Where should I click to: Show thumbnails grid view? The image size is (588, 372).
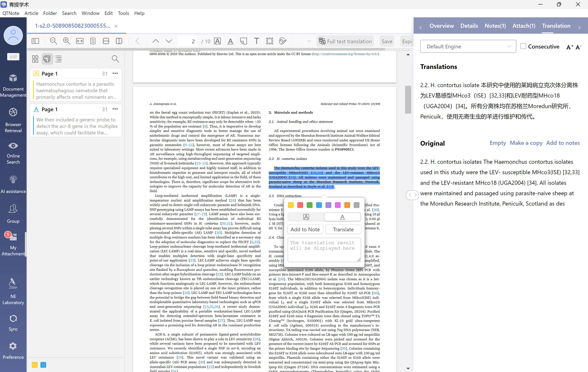pyautogui.click(x=35, y=59)
